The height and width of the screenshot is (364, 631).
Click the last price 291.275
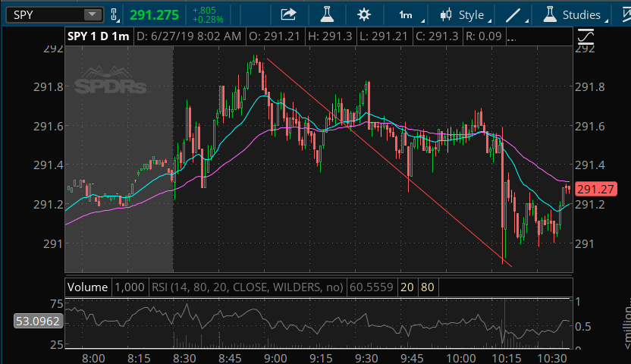click(154, 15)
